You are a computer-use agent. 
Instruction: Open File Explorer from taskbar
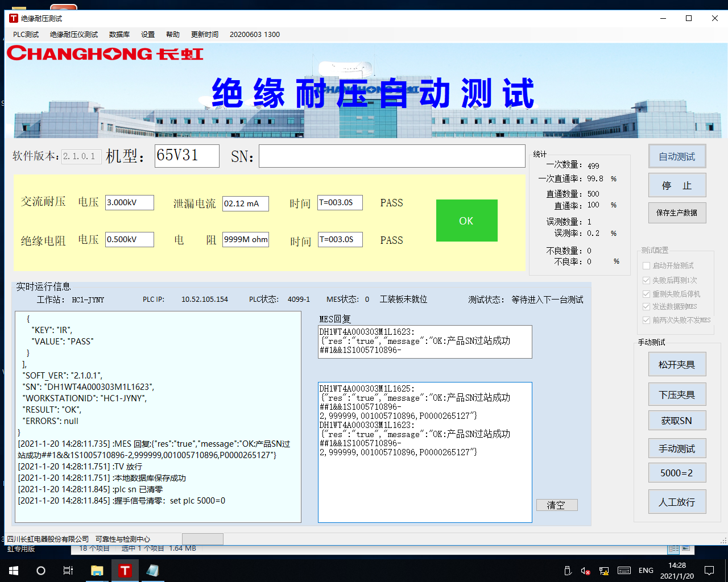(97, 571)
